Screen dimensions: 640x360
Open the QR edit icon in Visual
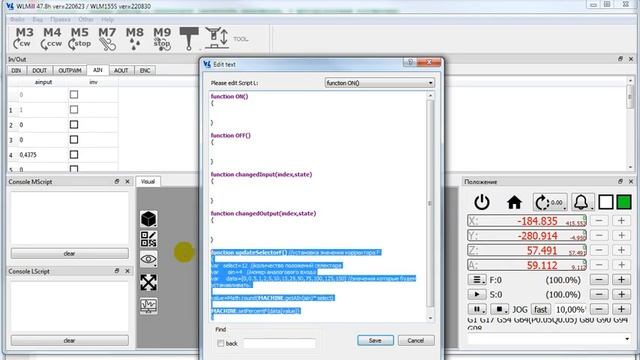[x=149, y=239]
